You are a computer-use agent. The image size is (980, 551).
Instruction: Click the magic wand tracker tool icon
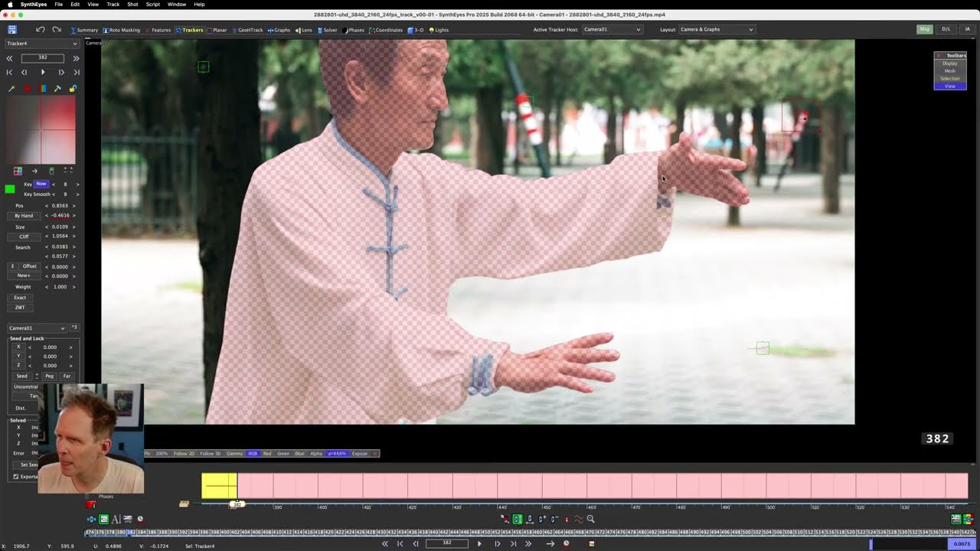click(x=11, y=89)
